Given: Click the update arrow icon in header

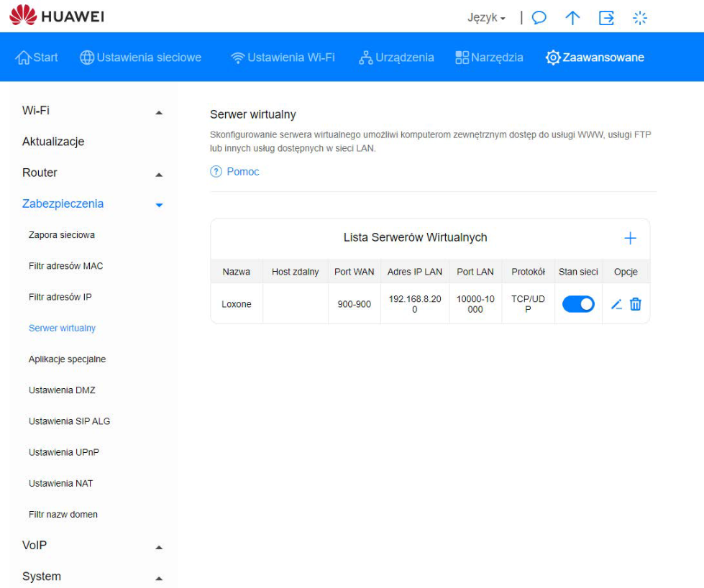Looking at the screenshot, I should coord(572,18).
